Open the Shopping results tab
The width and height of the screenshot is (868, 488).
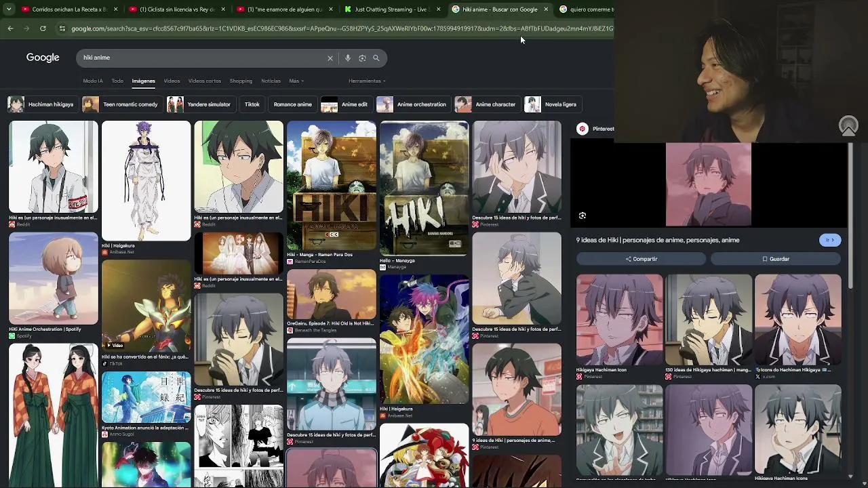[x=241, y=81]
